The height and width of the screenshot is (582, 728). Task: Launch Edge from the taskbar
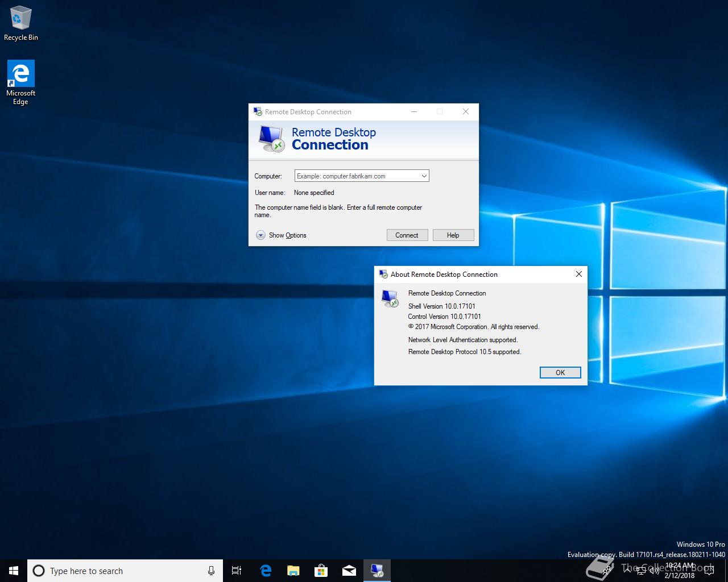265,571
